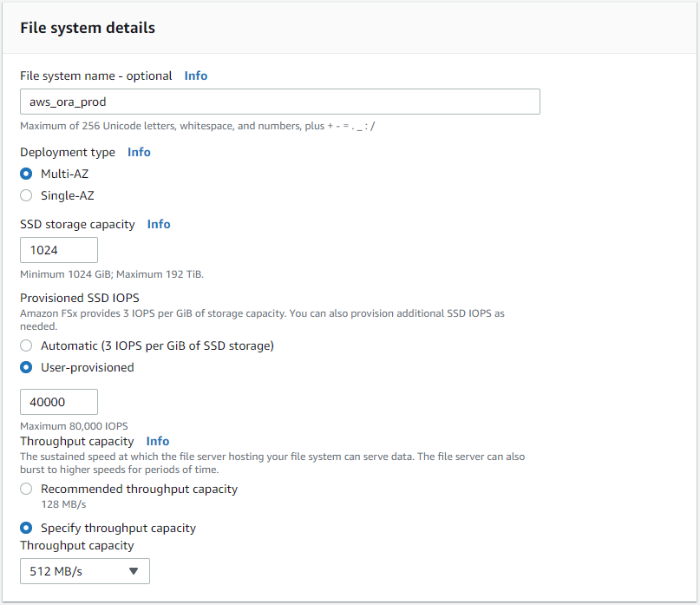The width and height of the screenshot is (700, 605).
Task: Open Info link next to Deployment type
Action: tap(139, 152)
